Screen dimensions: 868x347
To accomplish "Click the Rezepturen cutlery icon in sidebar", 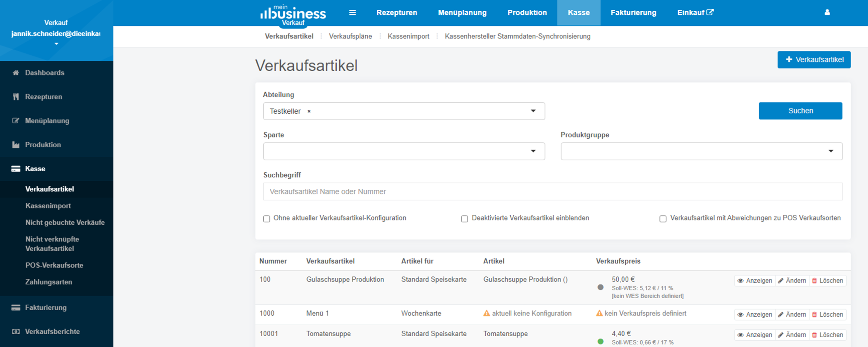I will point(15,97).
